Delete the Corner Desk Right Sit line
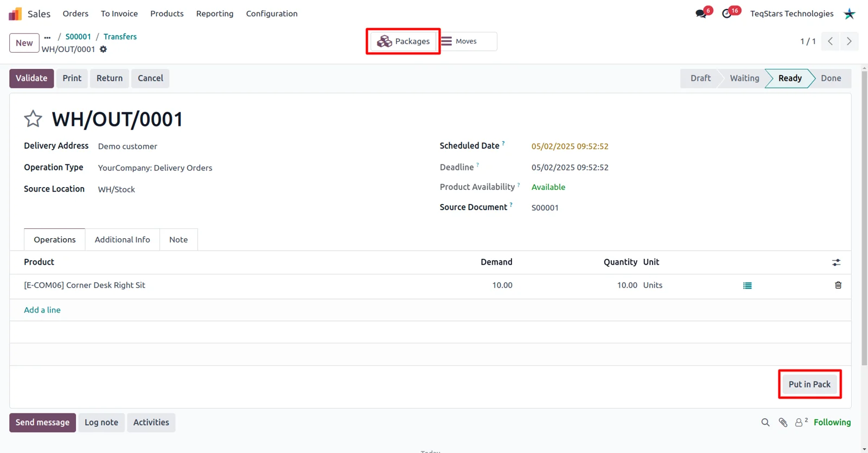868x453 pixels. [838, 285]
